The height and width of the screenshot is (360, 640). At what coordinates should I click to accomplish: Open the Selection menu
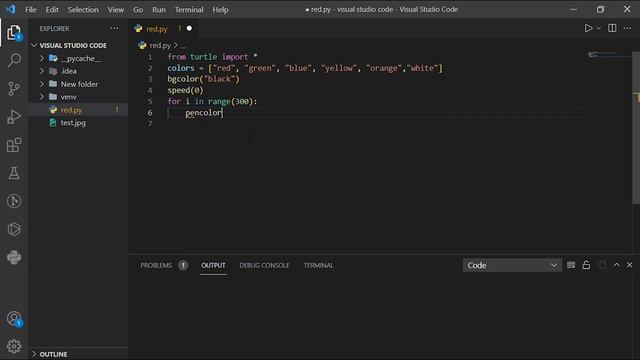tap(83, 9)
